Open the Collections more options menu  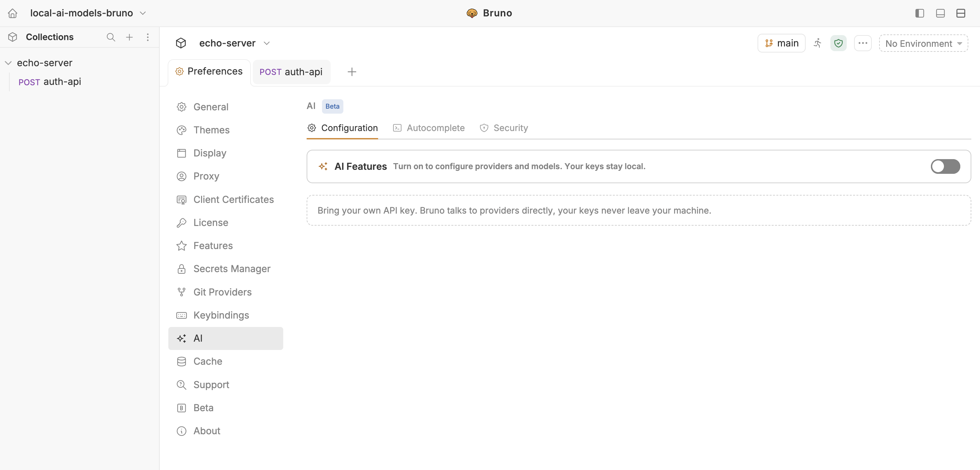tap(148, 37)
